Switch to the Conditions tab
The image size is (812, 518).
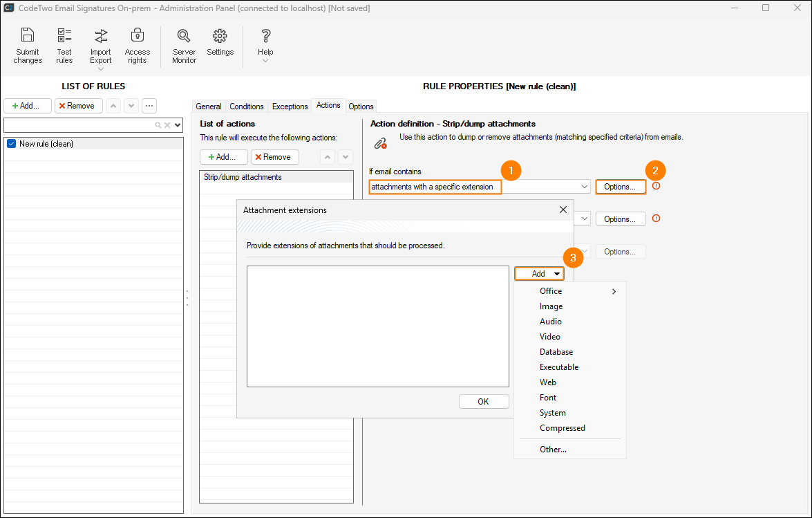pyautogui.click(x=247, y=107)
